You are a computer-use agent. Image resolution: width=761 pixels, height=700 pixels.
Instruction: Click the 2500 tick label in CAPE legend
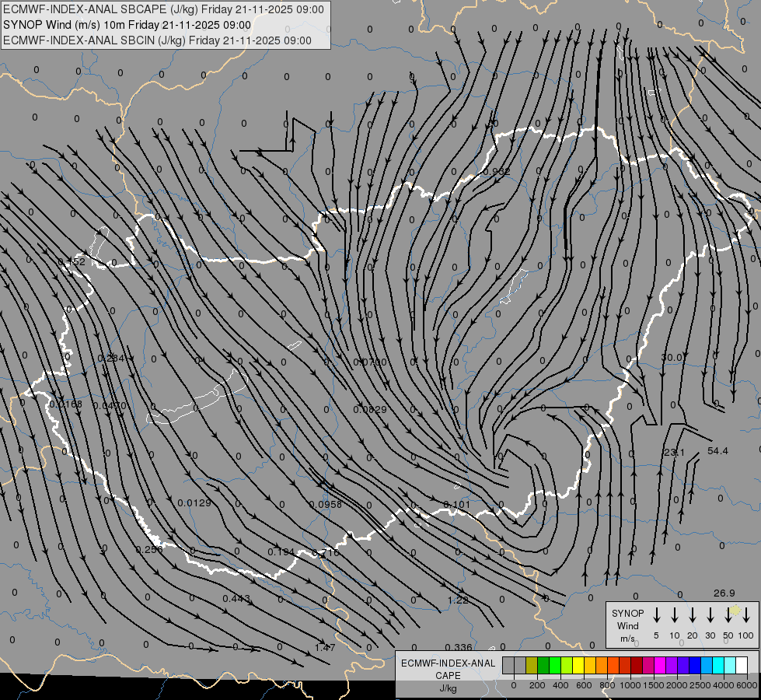[700, 685]
